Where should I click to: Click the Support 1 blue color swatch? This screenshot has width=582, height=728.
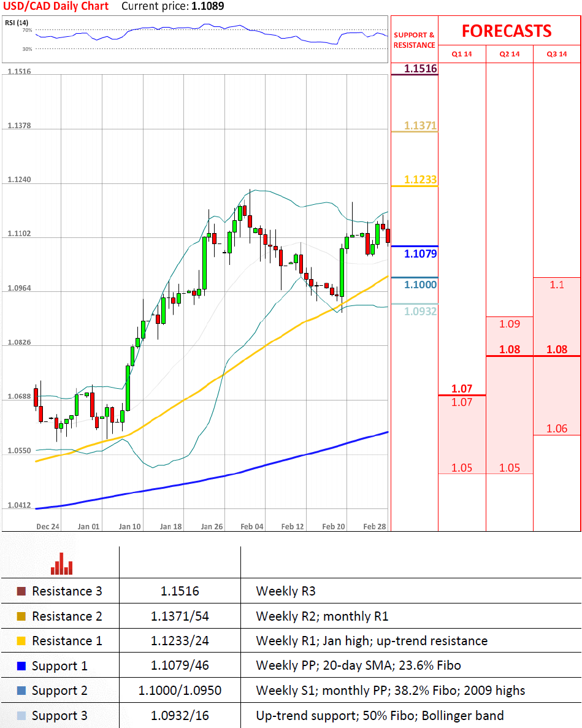click(21, 666)
